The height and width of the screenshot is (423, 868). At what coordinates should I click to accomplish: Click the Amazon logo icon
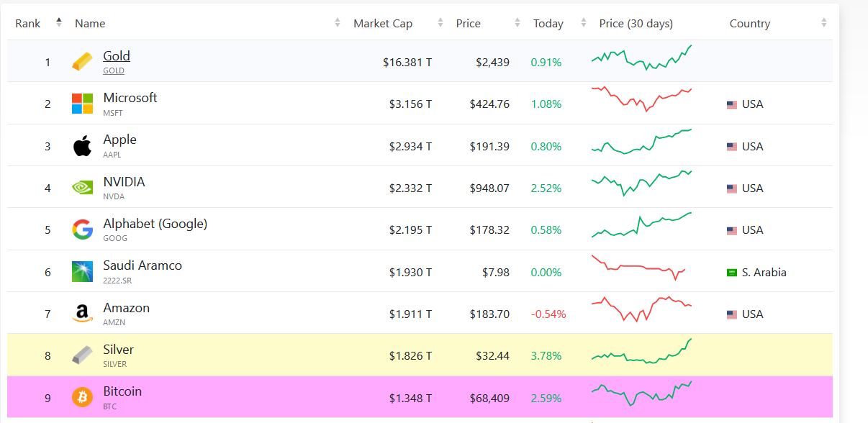82,314
